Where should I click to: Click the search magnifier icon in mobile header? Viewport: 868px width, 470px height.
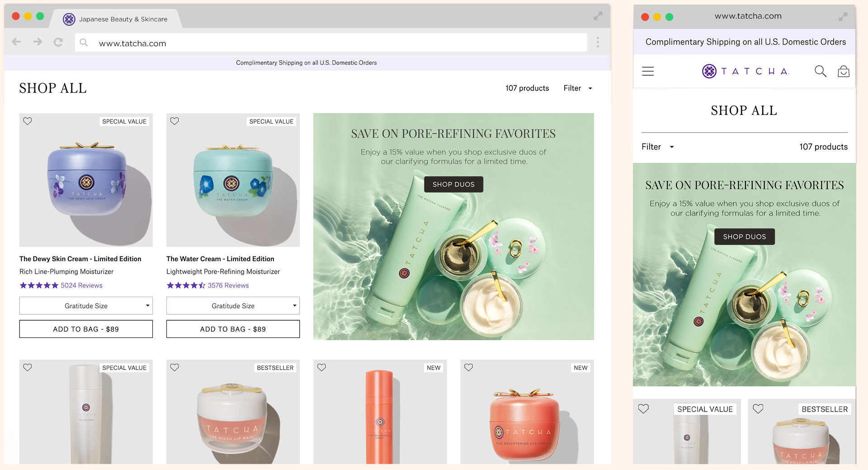pyautogui.click(x=820, y=71)
